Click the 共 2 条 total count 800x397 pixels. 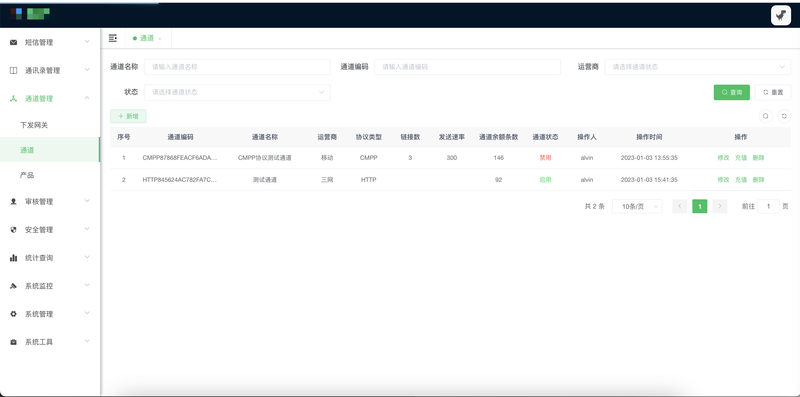594,206
